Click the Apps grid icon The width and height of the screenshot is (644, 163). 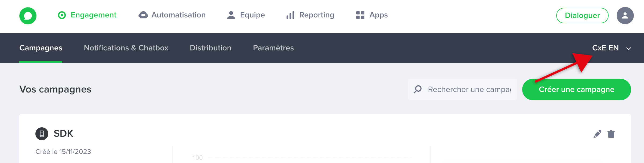360,15
